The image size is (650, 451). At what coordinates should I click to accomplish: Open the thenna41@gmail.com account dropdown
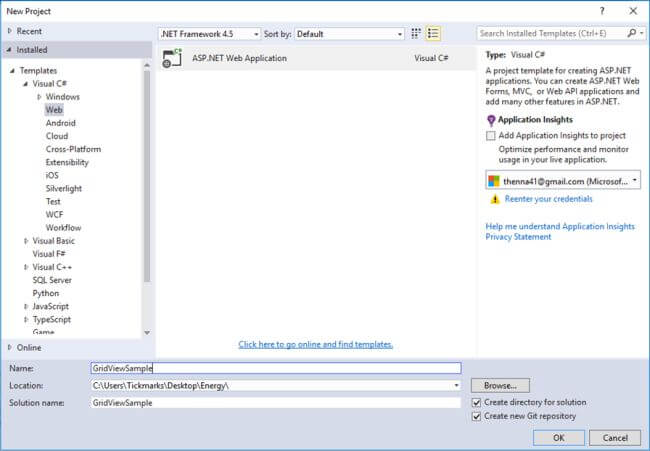click(563, 181)
